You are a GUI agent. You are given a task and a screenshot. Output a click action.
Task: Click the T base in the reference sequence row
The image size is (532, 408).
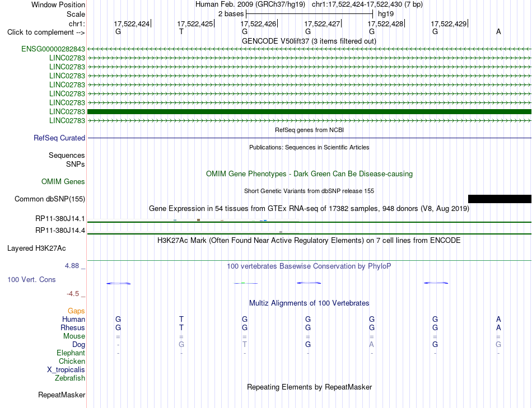pos(181,31)
